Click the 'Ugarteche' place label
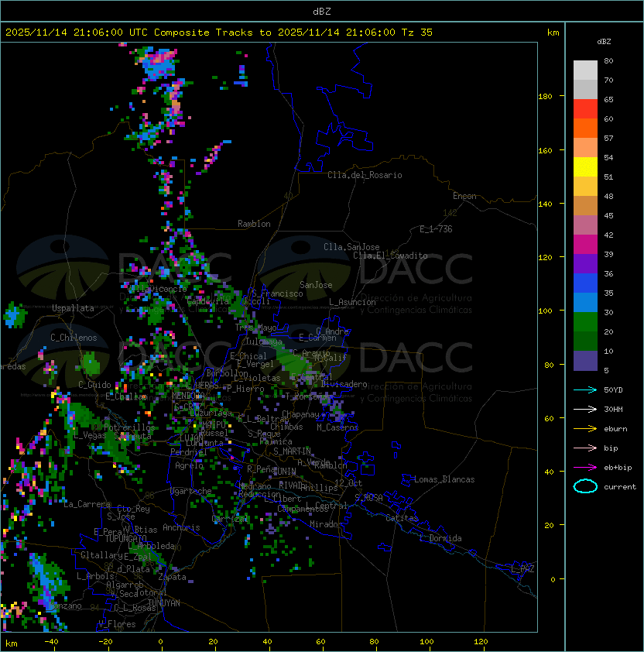This screenshot has height=652, width=644. (191, 491)
